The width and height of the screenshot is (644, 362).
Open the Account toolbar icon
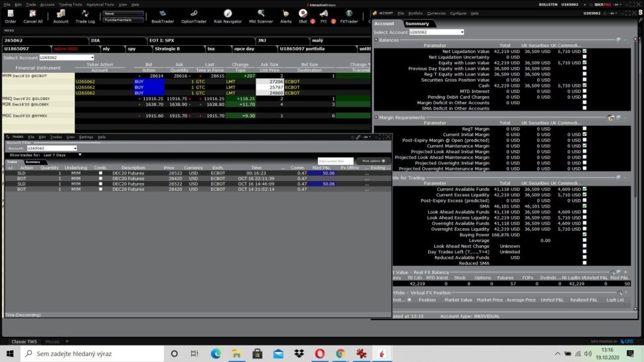point(61,17)
